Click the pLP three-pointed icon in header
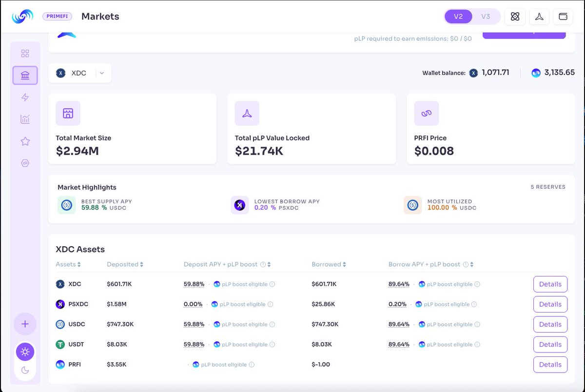This screenshot has height=392, width=585. pos(539,17)
